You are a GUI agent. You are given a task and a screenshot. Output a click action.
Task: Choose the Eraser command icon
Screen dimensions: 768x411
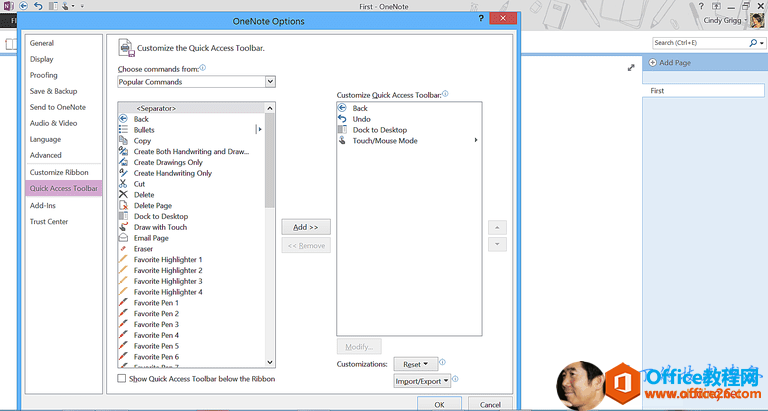click(124, 249)
